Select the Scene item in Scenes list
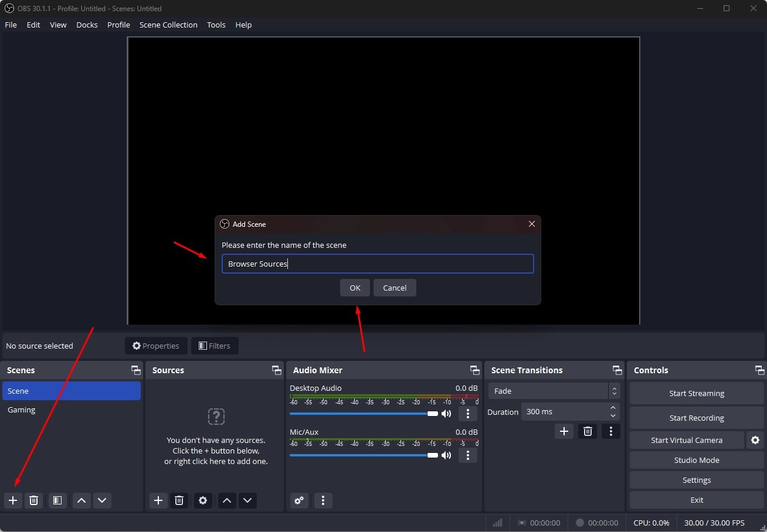 coord(72,391)
